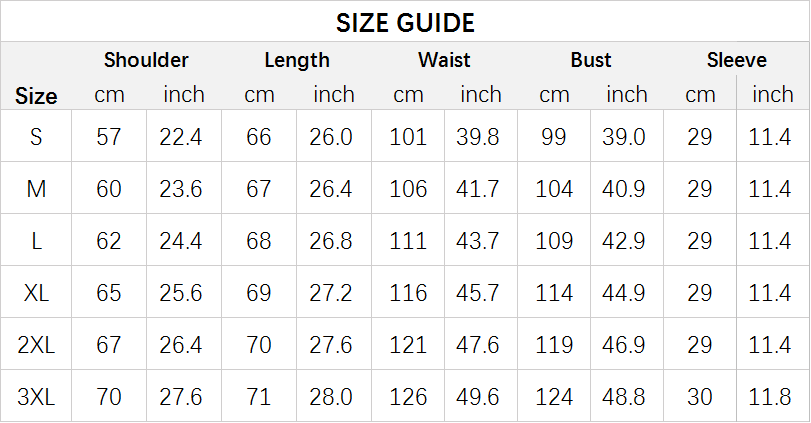
Task: Click the XL size row label
Action: click(36, 293)
